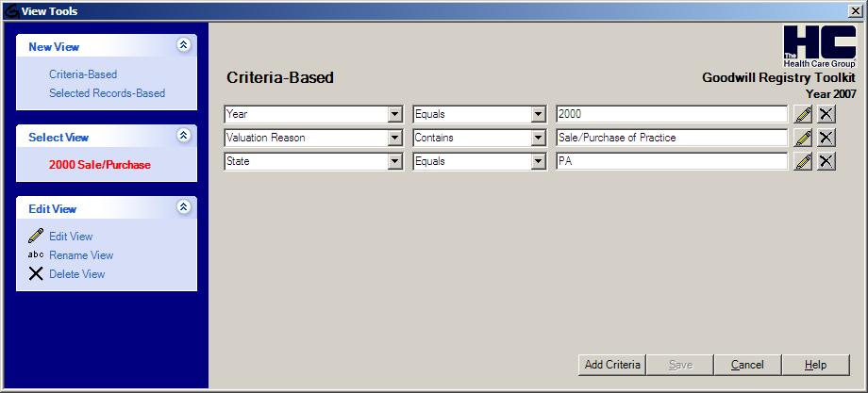Click the Help button
The image size is (868, 393).
(x=816, y=365)
